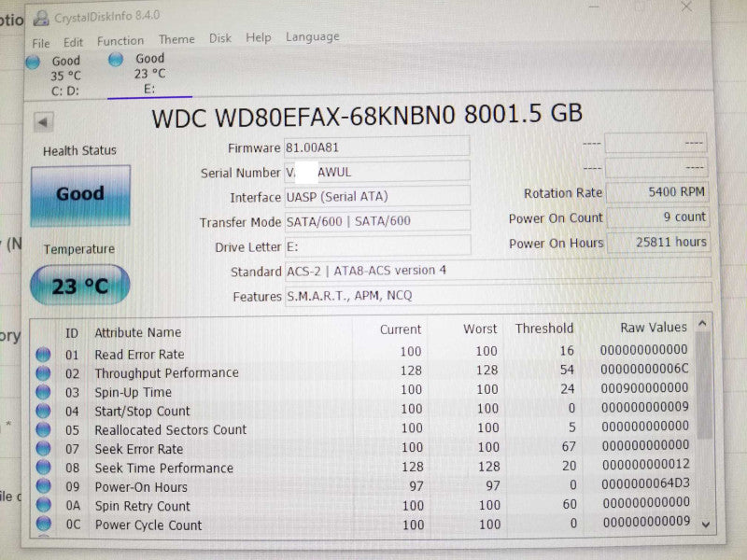
Task: Select the C: D: disk tab
Action: [x=65, y=76]
